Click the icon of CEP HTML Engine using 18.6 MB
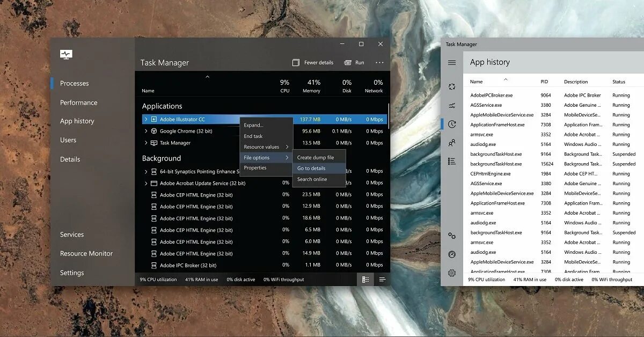The width and height of the screenshot is (644, 337). (x=154, y=218)
